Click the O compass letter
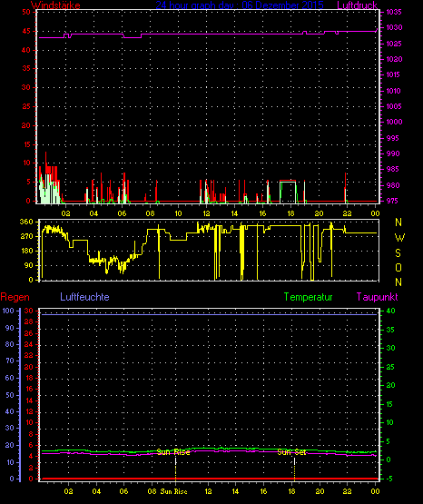 pyautogui.click(x=398, y=268)
